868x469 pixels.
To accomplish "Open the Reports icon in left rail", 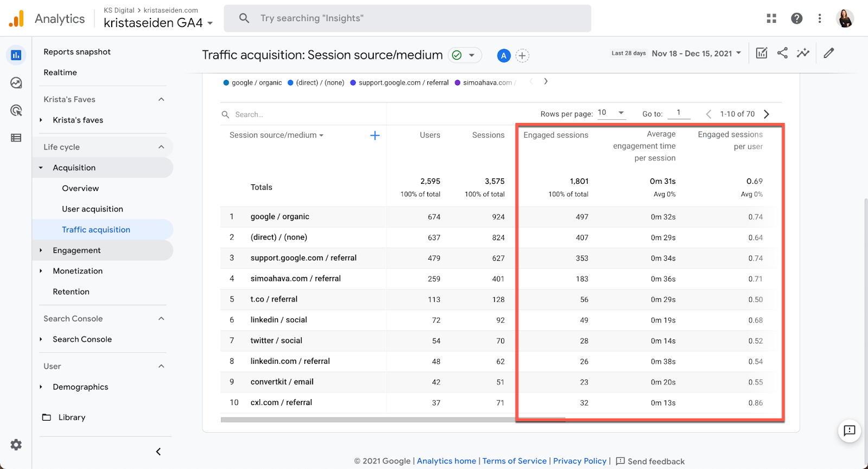I will pos(16,55).
